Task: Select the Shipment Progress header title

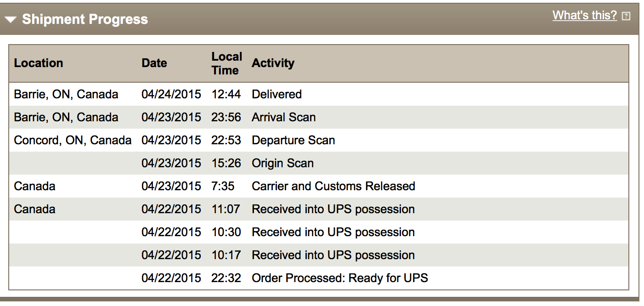Action: click(x=85, y=19)
